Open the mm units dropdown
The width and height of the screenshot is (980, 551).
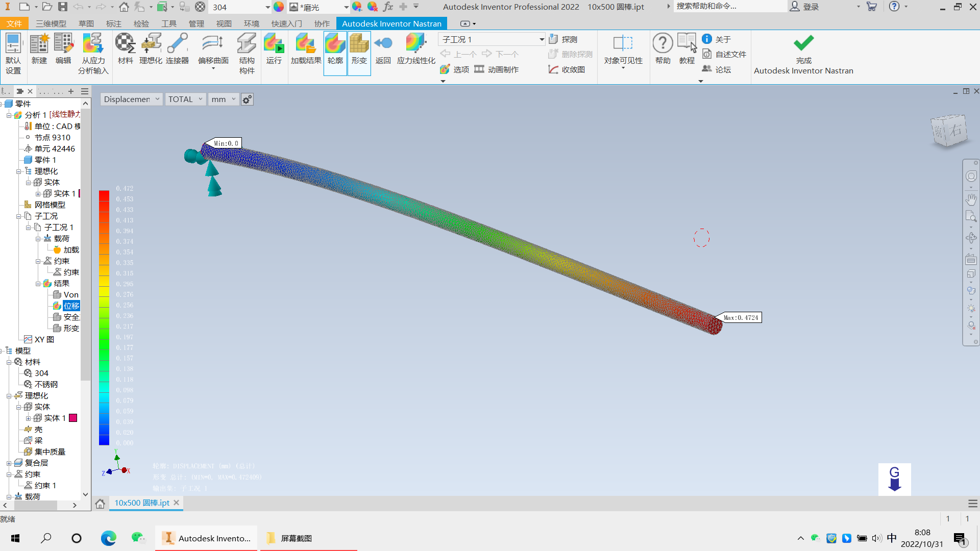pos(224,99)
